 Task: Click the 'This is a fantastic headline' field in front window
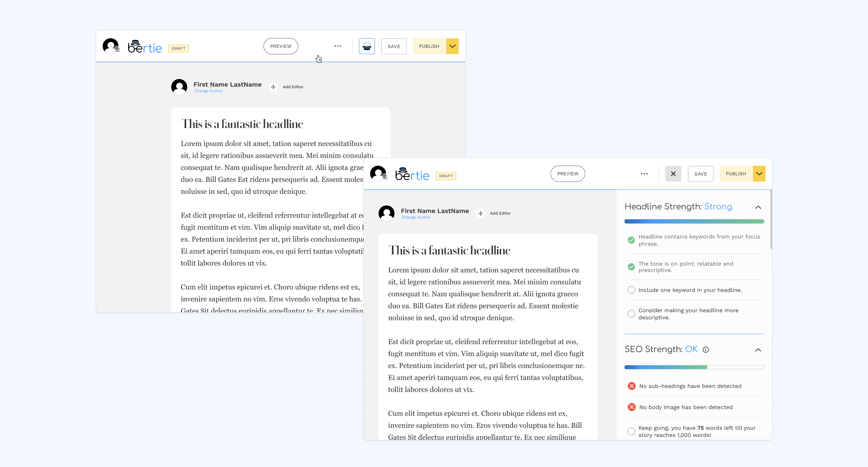(449, 250)
